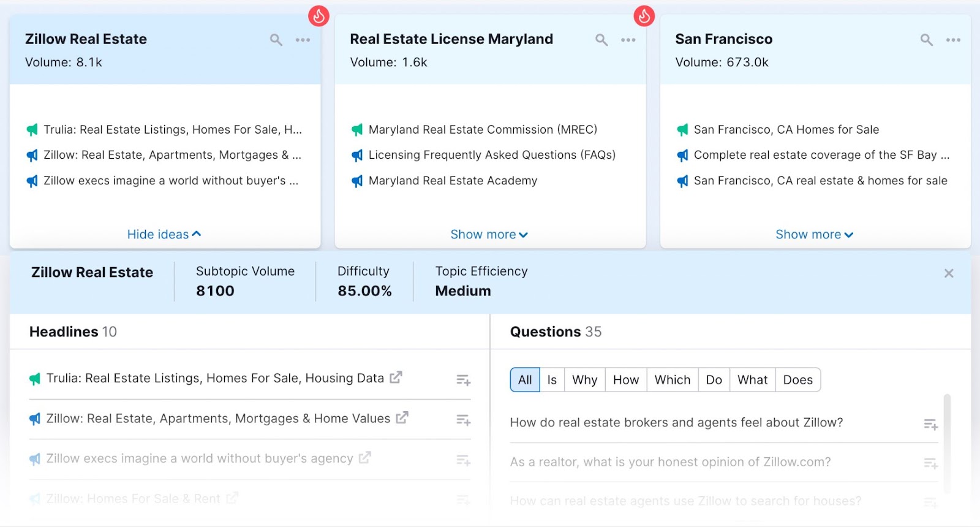Expand San Francisco card with Show more
This screenshot has width=980, height=527.
pyautogui.click(x=814, y=234)
